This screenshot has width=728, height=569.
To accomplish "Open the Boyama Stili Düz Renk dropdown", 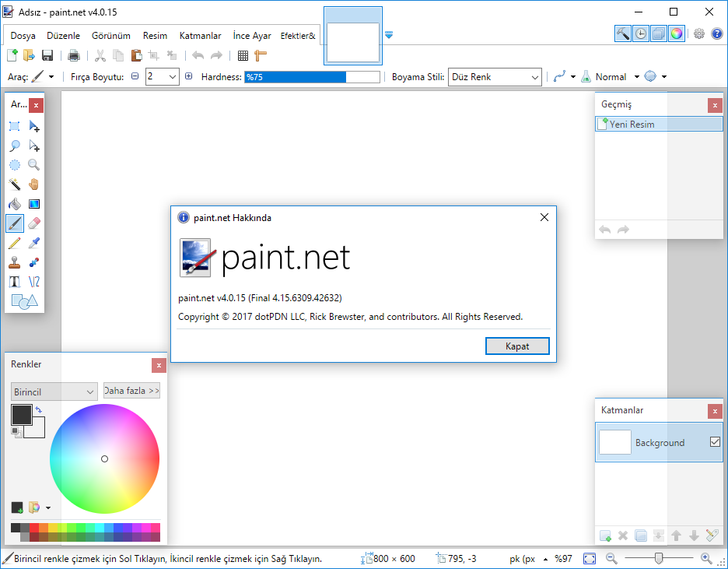I will point(495,76).
